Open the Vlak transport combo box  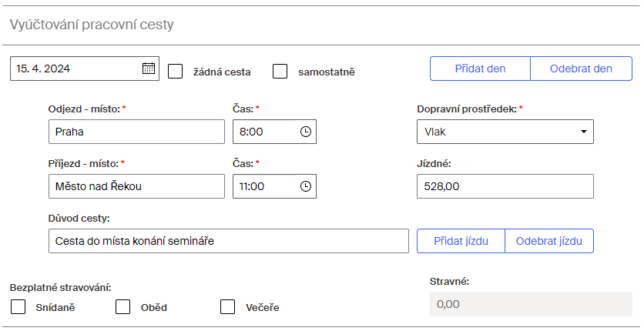click(x=505, y=132)
